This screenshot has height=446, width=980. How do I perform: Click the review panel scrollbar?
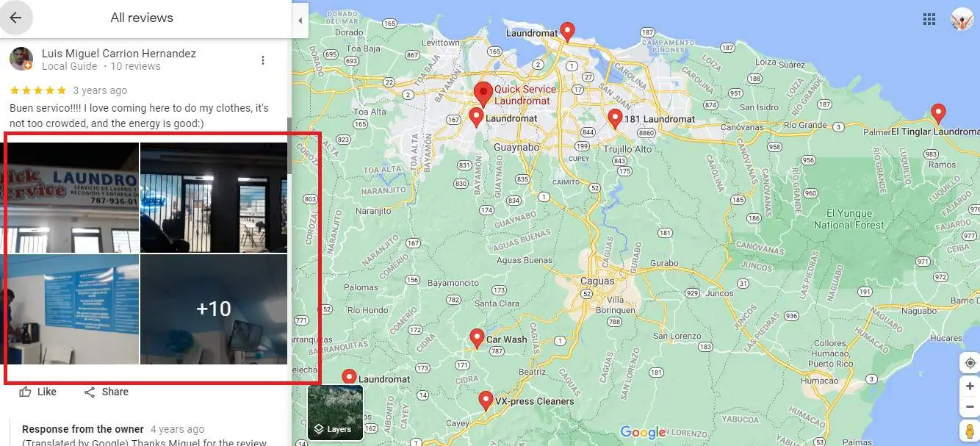coord(289,145)
